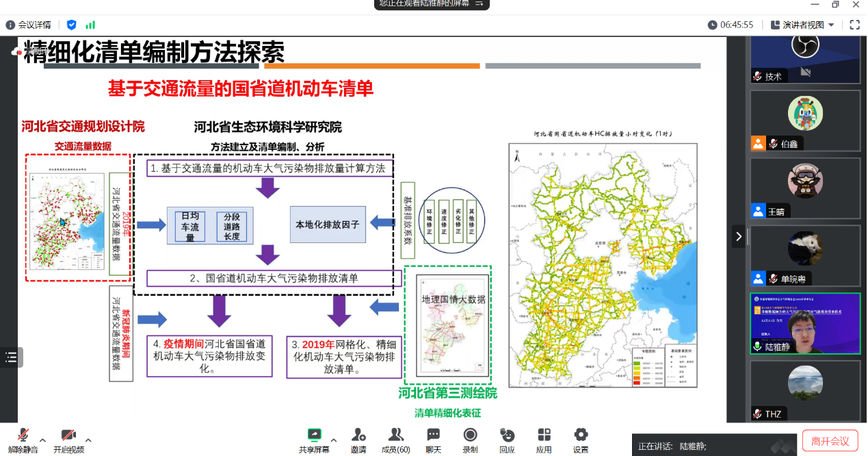This screenshot has width=868, height=456.
Task: Start recording with 录制
Action: point(470,440)
